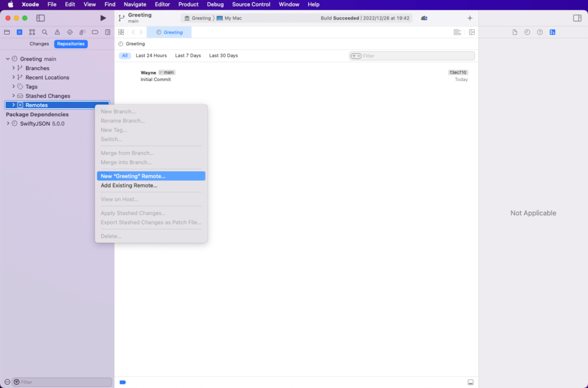Viewport: 588px width, 388px height.
Task: Show the Quick Help inspector icon
Action: click(x=540, y=32)
